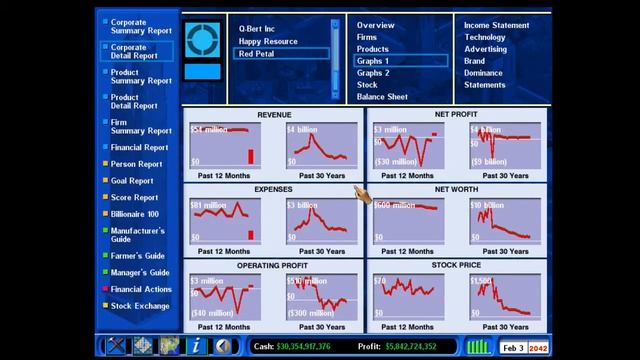Click Net Profit Past 12 Months graph
This screenshot has width=640, height=360.
tap(409, 146)
